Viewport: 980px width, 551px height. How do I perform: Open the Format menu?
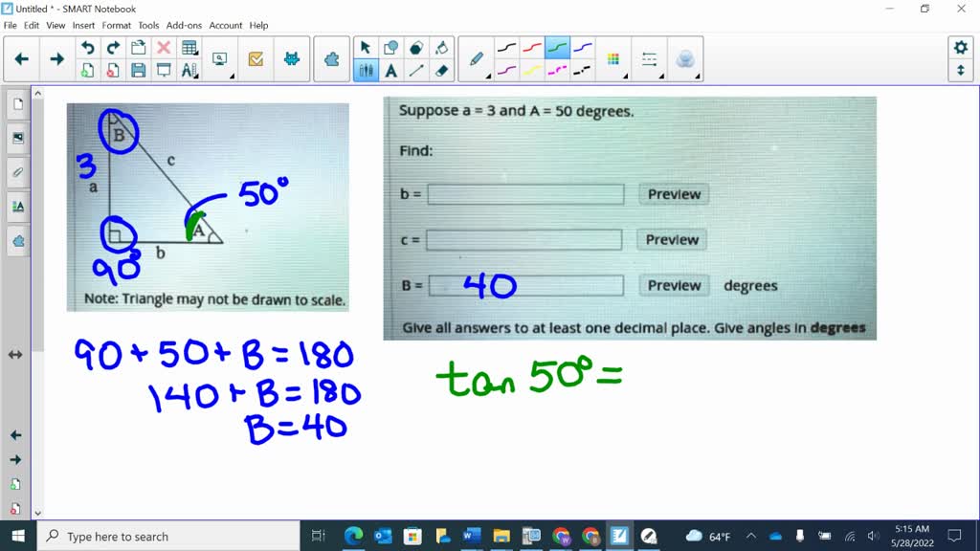116,25
